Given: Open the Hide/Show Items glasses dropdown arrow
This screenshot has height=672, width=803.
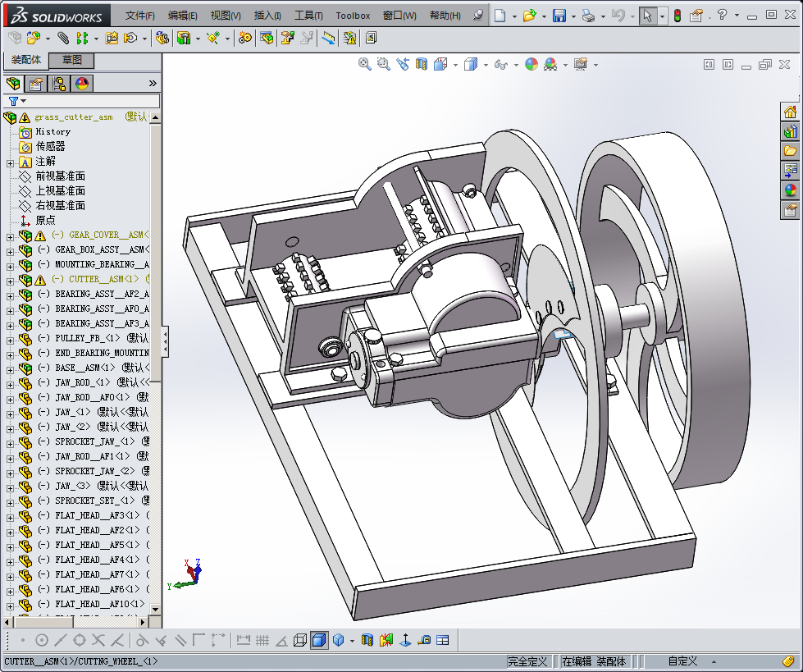Looking at the screenshot, I should [515, 65].
